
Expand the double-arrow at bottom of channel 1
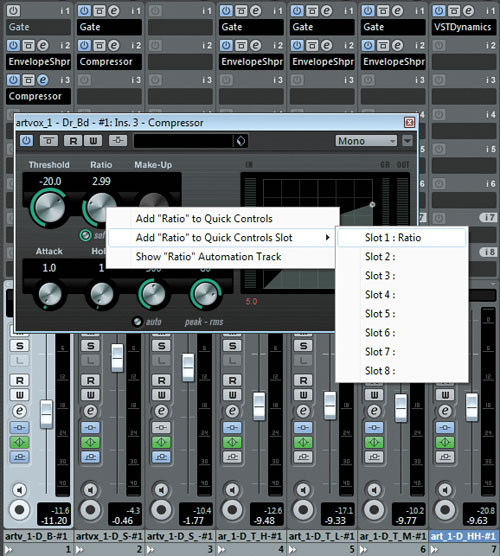point(9,550)
